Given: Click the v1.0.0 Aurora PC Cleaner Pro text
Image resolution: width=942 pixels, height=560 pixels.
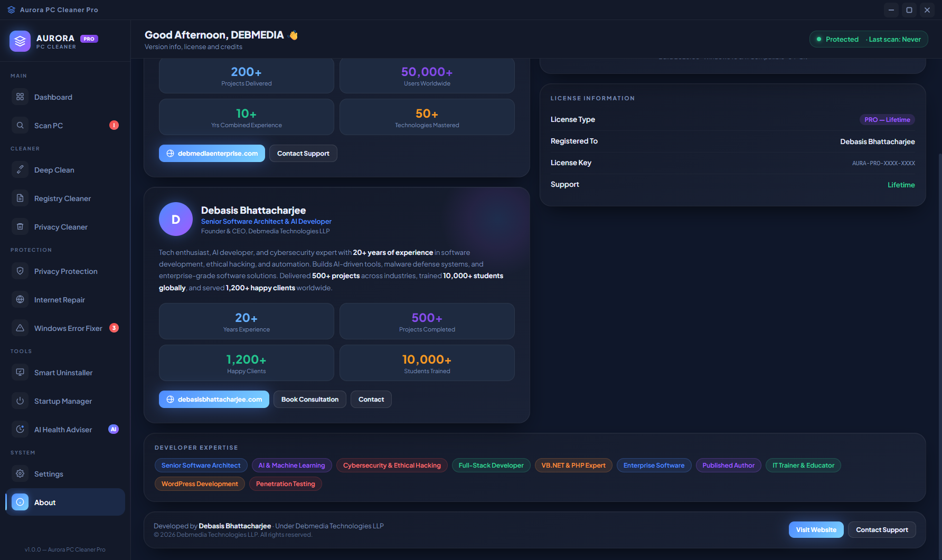Looking at the screenshot, I should point(65,549).
